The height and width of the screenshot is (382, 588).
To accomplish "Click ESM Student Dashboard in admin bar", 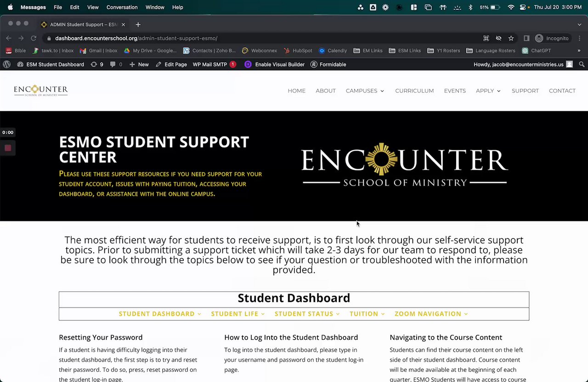I will [51, 64].
